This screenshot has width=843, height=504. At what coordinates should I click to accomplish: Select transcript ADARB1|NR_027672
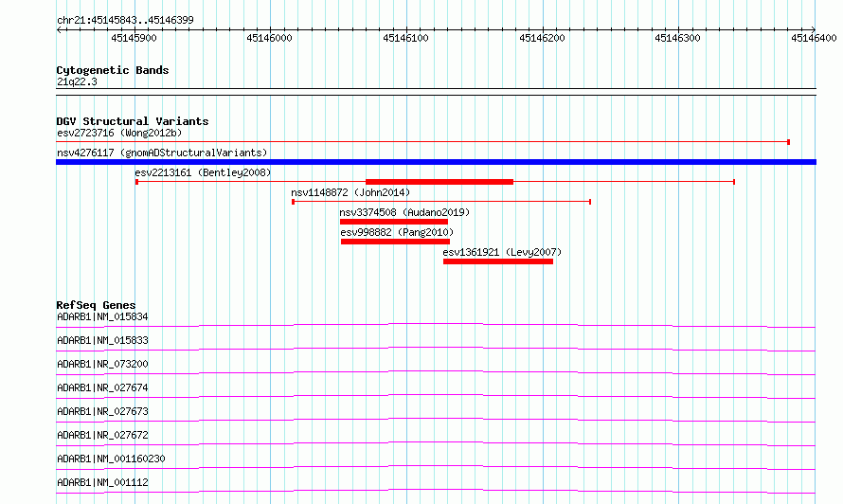coord(102,435)
